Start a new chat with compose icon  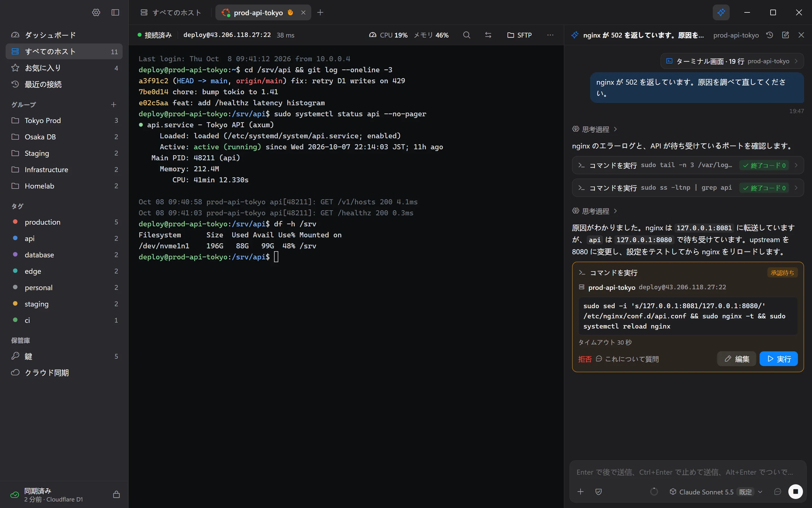[785, 35]
